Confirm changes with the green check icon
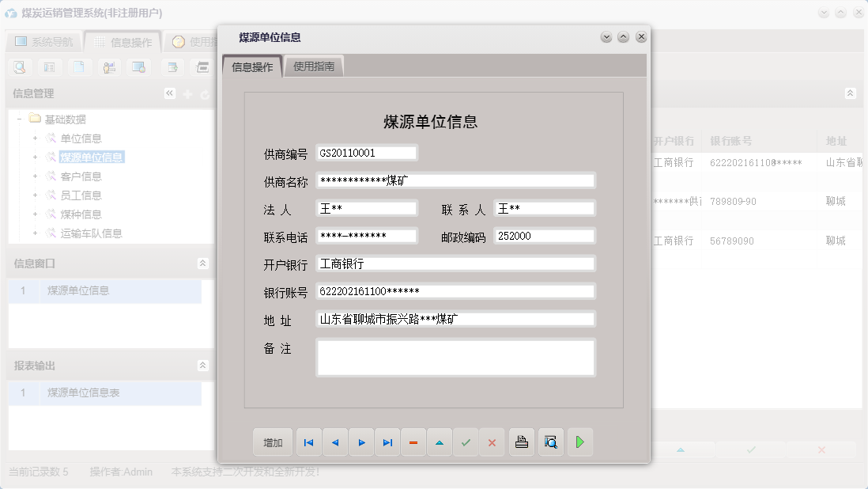This screenshot has height=489, width=868. pos(466,442)
